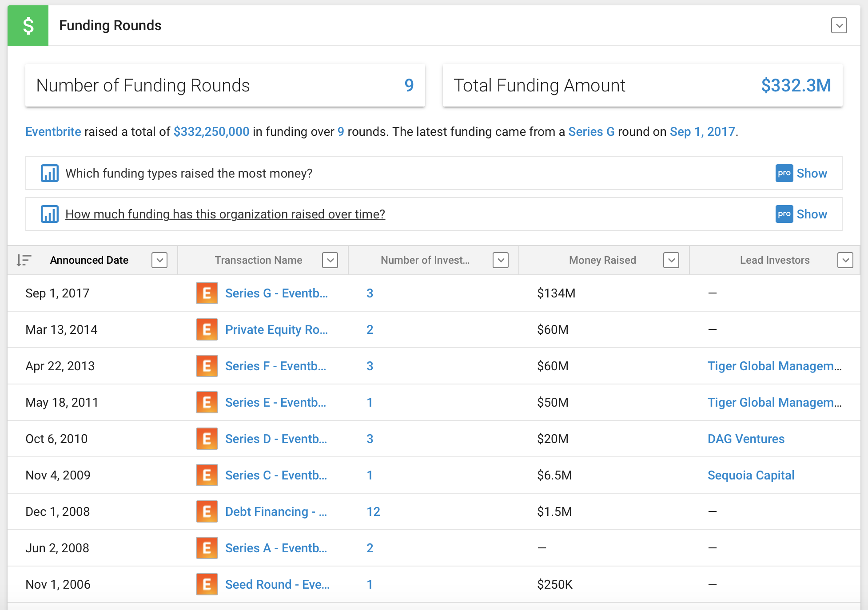Open the Series A - Eventbrite transaction
Image resolution: width=868 pixels, height=610 pixels.
pos(276,548)
